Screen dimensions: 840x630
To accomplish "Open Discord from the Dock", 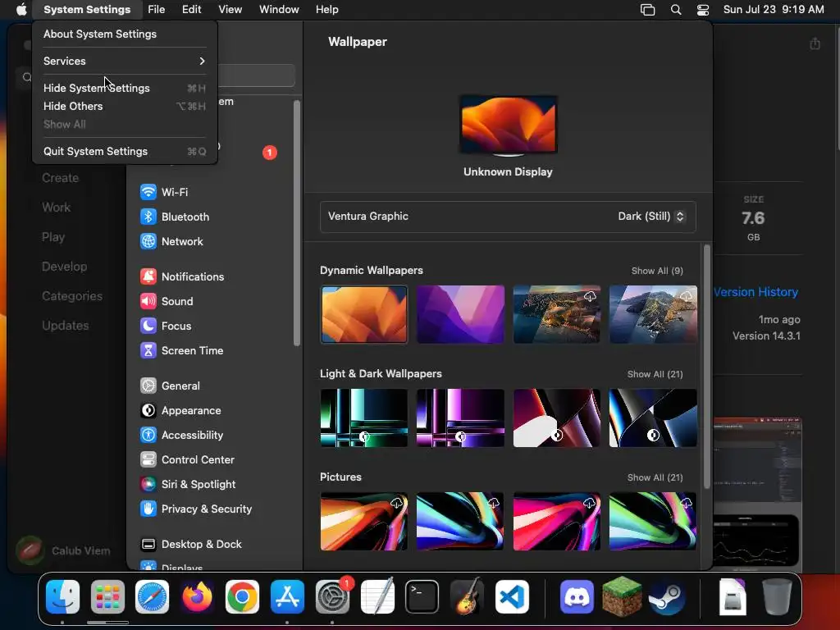I will 577,597.
